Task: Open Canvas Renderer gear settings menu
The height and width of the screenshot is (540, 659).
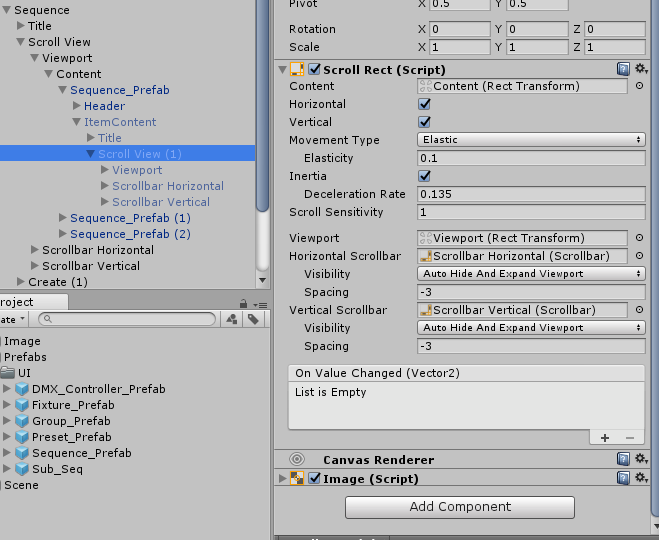Action: point(641,458)
